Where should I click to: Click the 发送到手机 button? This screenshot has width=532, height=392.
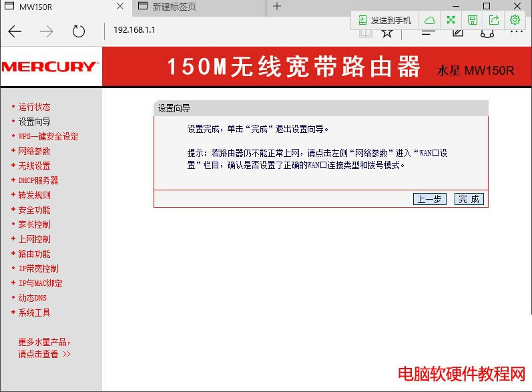[385, 20]
